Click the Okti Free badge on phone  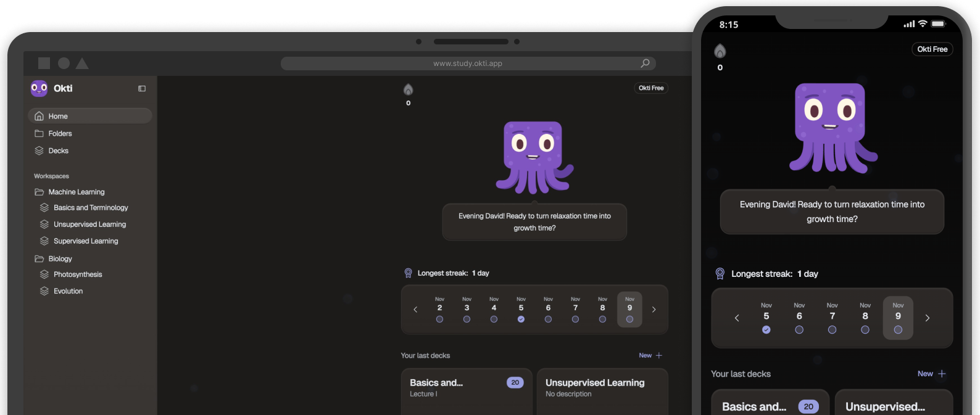(932, 49)
